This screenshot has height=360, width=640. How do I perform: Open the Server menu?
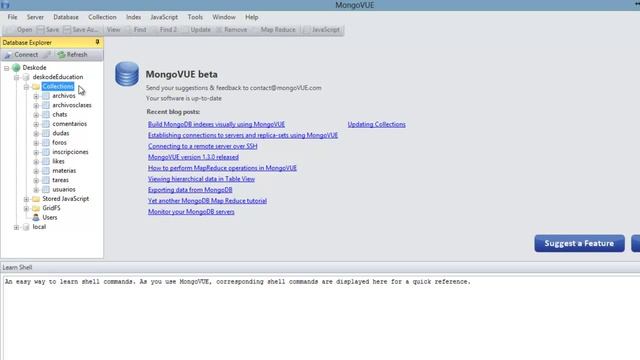(35, 17)
